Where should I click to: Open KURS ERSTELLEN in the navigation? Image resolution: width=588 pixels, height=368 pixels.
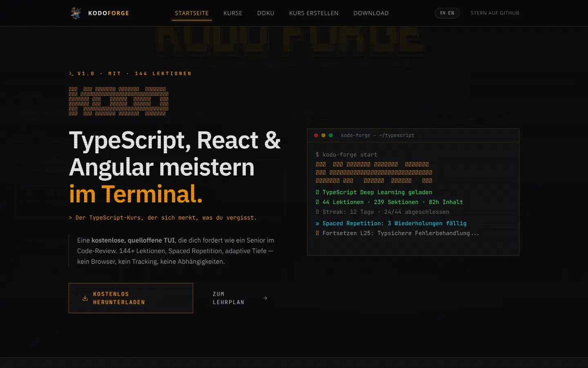(x=314, y=13)
